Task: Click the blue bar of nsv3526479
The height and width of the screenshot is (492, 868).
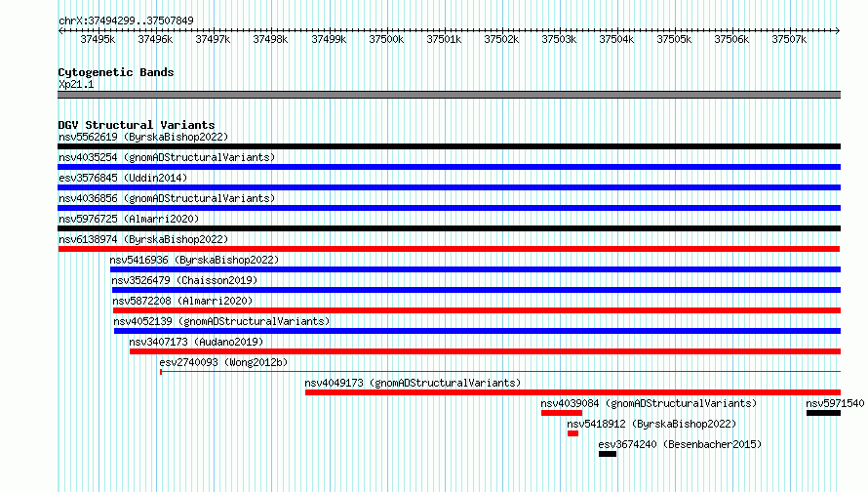Action: tap(476, 290)
